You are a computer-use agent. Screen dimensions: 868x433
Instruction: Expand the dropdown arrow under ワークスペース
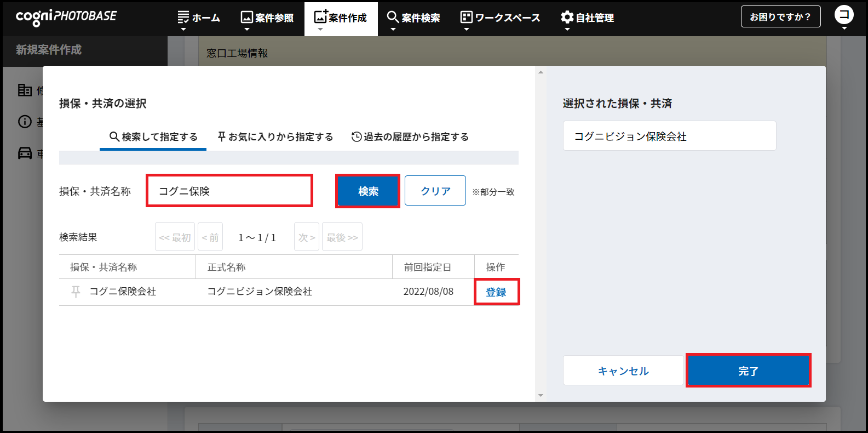pos(466,30)
